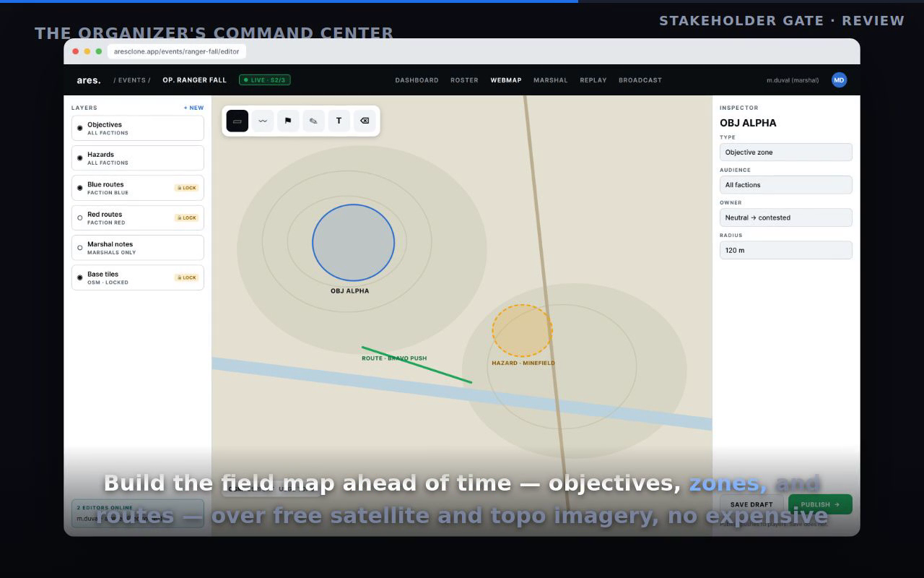The width and height of the screenshot is (924, 578).
Task: Click the ares. logo
Action: 89,80
